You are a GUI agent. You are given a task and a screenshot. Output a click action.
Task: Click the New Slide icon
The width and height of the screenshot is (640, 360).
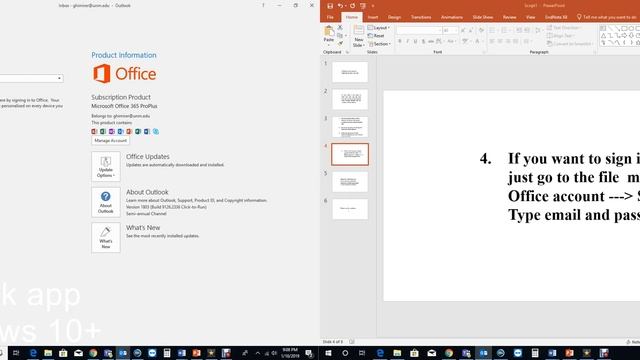click(x=359, y=30)
